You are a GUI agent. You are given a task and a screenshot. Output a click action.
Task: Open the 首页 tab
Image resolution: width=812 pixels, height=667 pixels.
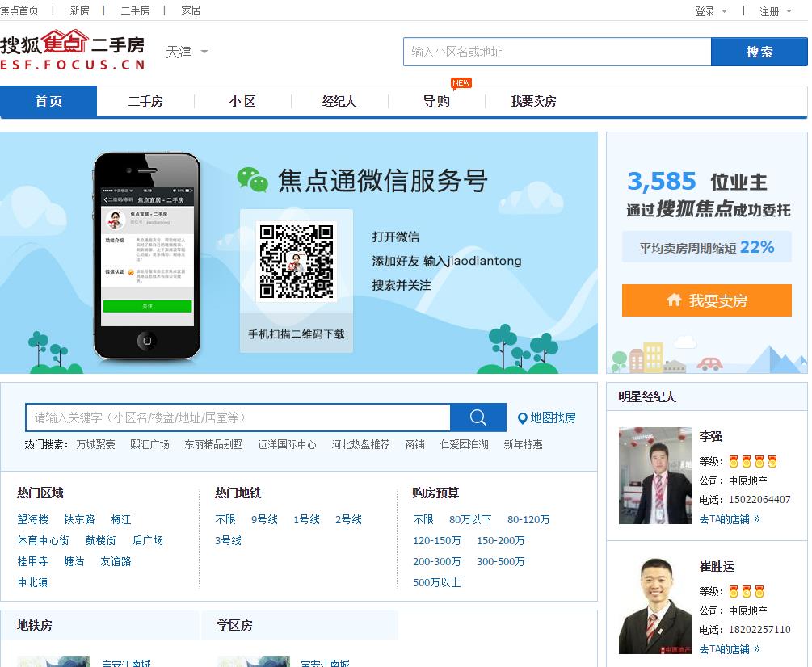coord(48,102)
